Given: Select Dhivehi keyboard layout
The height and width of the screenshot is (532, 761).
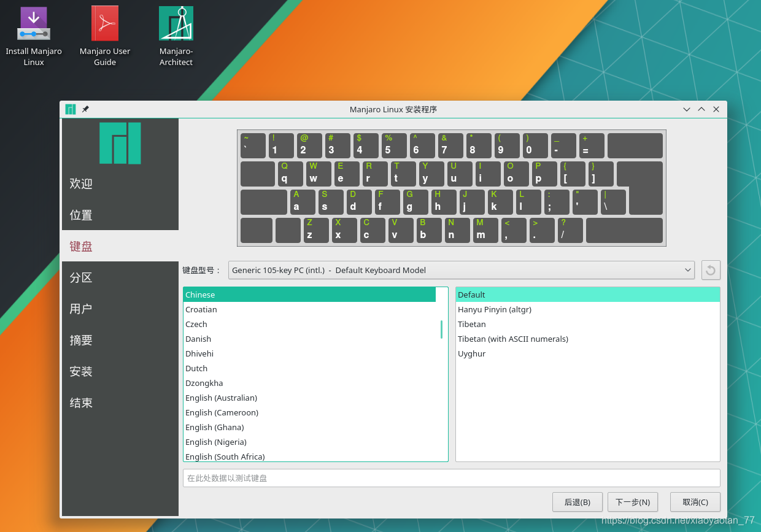Looking at the screenshot, I should [x=309, y=353].
